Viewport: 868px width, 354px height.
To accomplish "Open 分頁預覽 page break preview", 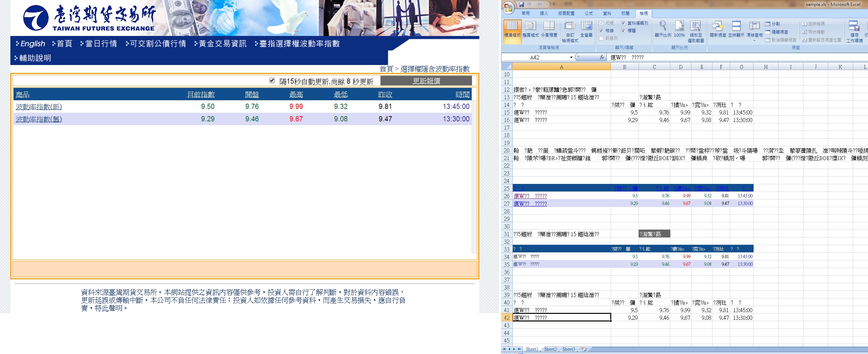I will click(x=549, y=29).
